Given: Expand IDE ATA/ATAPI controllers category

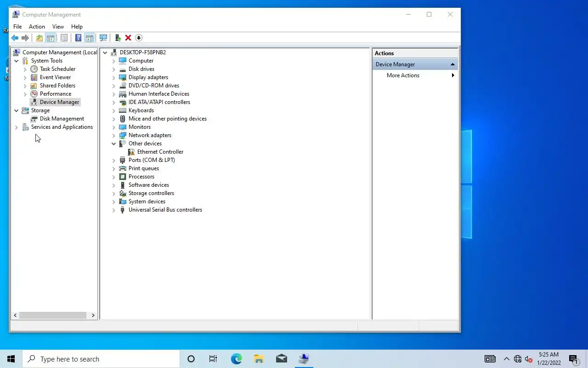Looking at the screenshot, I should click(114, 102).
